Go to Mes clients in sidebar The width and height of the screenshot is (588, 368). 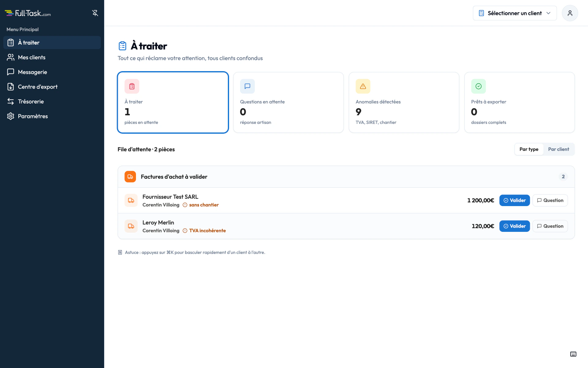tap(52, 57)
